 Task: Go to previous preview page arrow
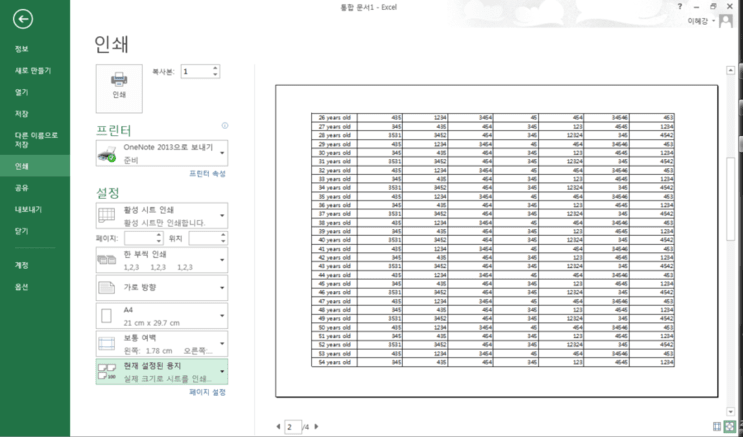click(278, 427)
